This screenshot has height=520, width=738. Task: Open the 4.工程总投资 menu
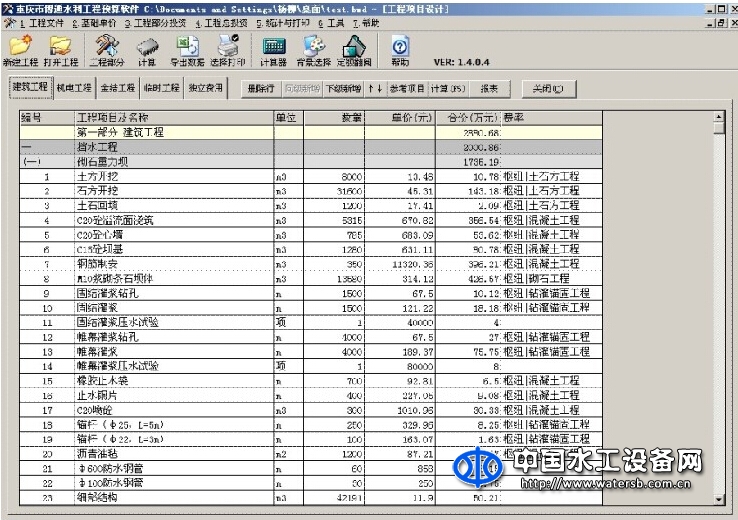[x=221, y=23]
